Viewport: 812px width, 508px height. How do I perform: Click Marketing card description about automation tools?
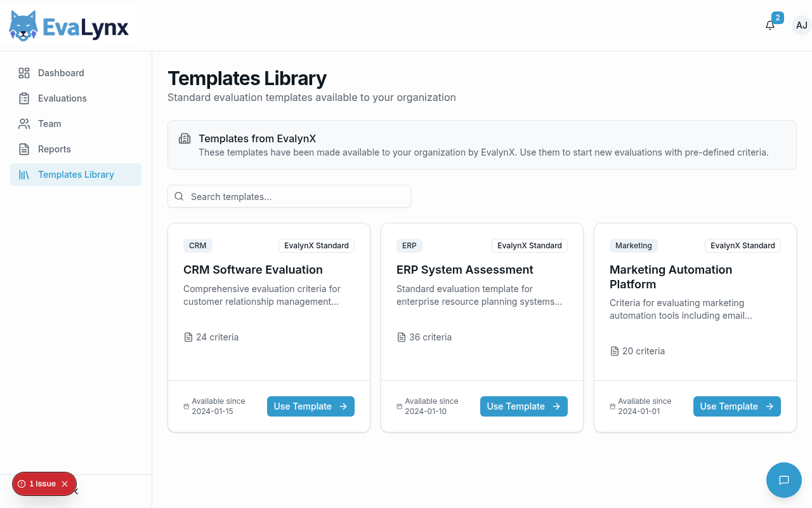[681, 309]
